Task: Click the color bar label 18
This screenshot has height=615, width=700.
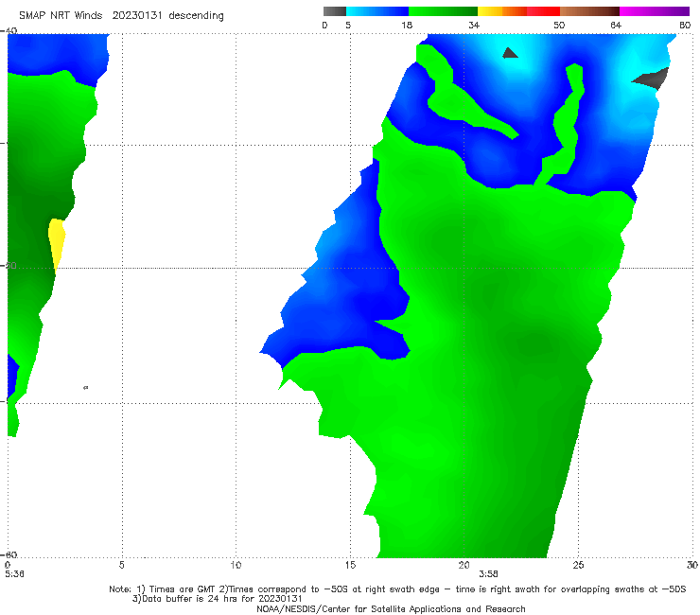Action: pyautogui.click(x=407, y=25)
